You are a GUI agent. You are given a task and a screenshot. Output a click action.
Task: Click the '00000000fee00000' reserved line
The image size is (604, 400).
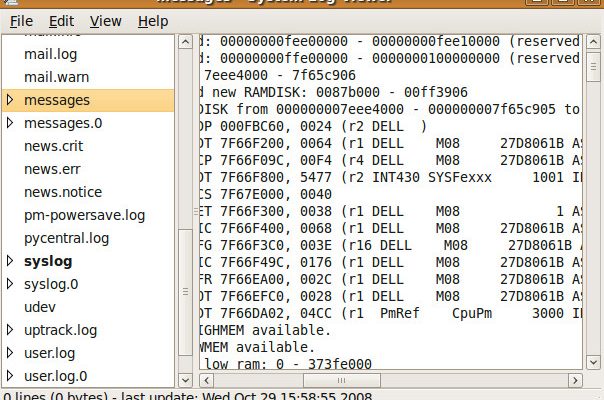391,41
